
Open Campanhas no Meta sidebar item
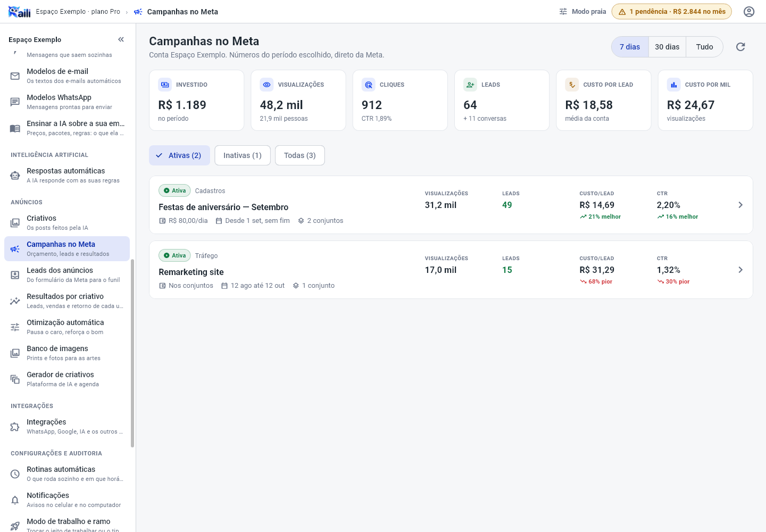point(67,249)
